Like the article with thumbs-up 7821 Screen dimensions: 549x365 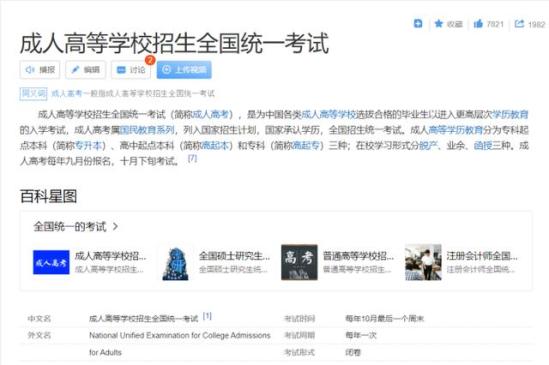click(x=478, y=23)
